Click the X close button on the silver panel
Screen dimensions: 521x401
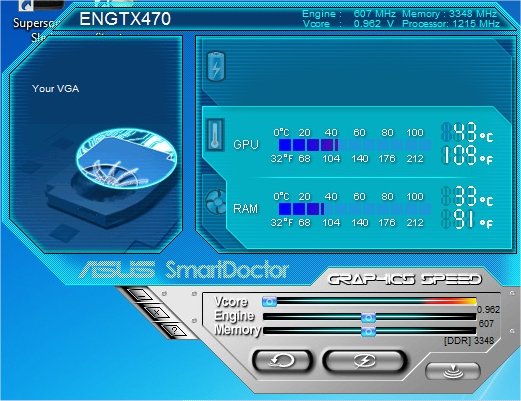[157, 313]
